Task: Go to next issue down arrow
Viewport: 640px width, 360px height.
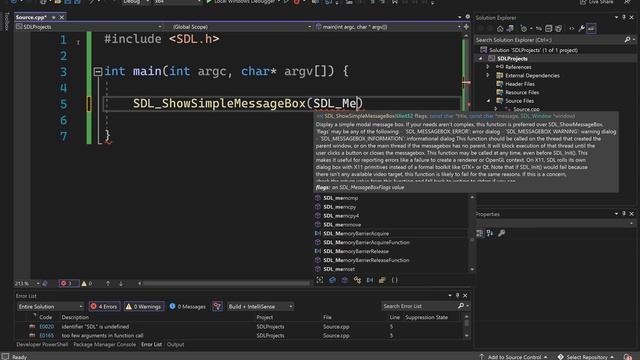Action: [121, 283]
